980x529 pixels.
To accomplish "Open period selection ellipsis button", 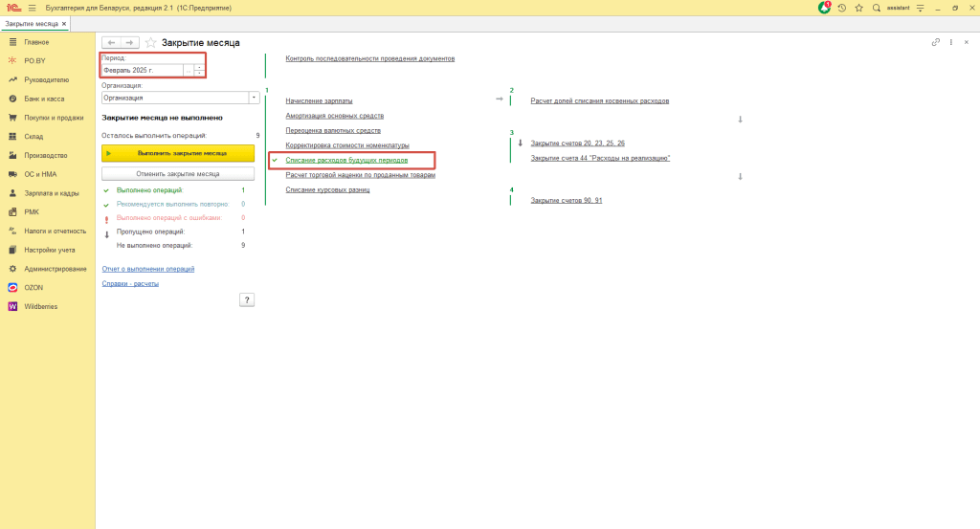I will [189, 71].
